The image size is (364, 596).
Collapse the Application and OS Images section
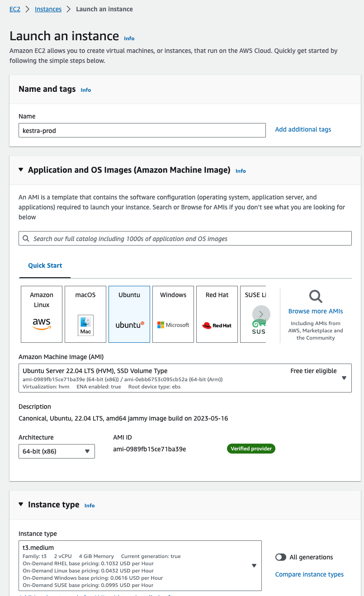point(21,170)
